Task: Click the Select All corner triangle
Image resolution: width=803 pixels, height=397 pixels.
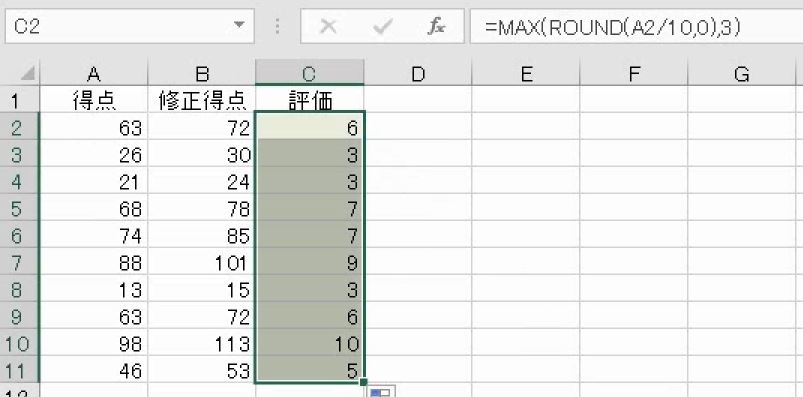Action: pyautogui.click(x=28, y=74)
